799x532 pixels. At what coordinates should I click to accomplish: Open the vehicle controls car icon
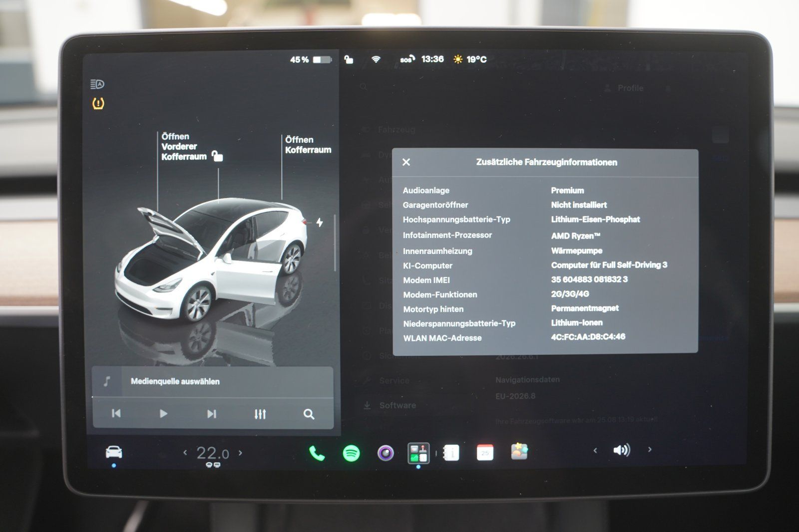pos(114,453)
